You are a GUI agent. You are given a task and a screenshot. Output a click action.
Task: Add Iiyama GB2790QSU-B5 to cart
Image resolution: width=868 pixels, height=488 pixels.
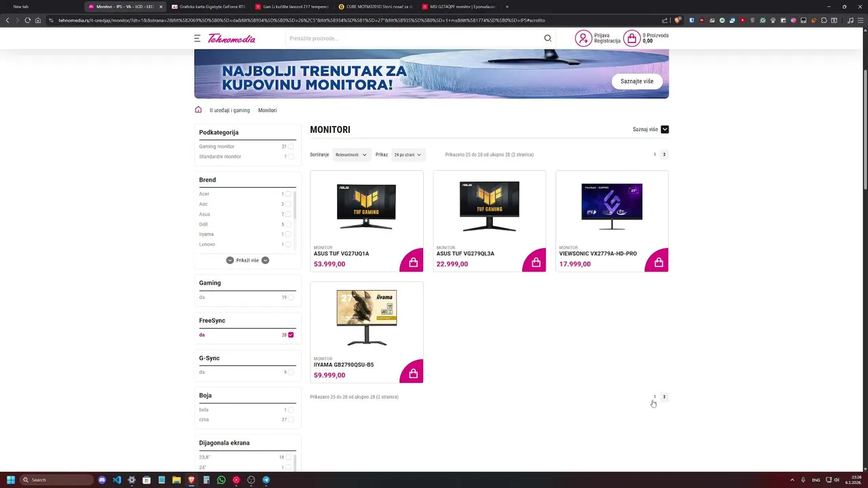pyautogui.click(x=413, y=373)
